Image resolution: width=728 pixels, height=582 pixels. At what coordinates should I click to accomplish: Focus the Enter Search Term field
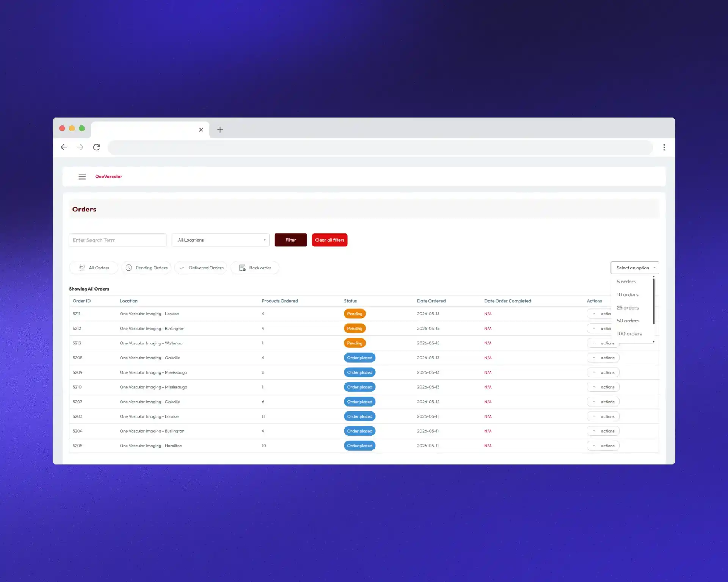(118, 240)
